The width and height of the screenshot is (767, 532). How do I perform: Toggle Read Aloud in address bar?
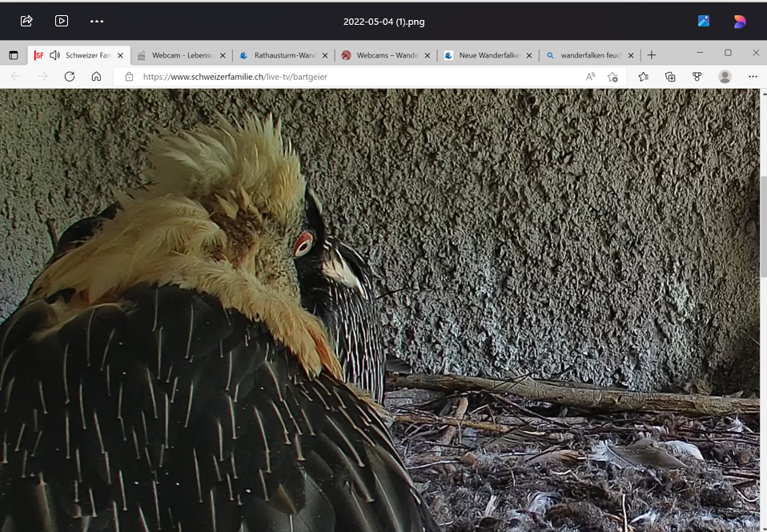[x=591, y=77]
